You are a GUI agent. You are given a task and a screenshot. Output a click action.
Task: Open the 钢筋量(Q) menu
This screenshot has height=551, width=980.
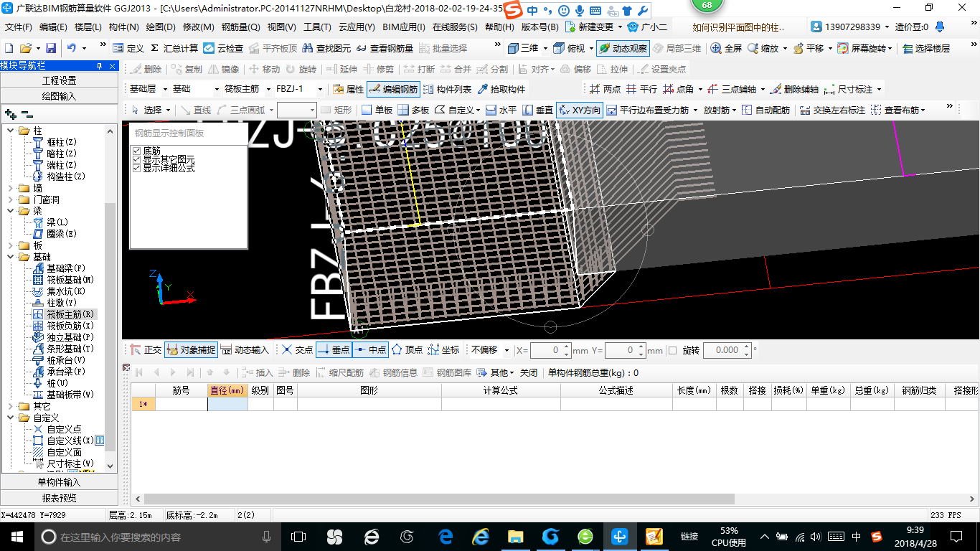pyautogui.click(x=240, y=27)
